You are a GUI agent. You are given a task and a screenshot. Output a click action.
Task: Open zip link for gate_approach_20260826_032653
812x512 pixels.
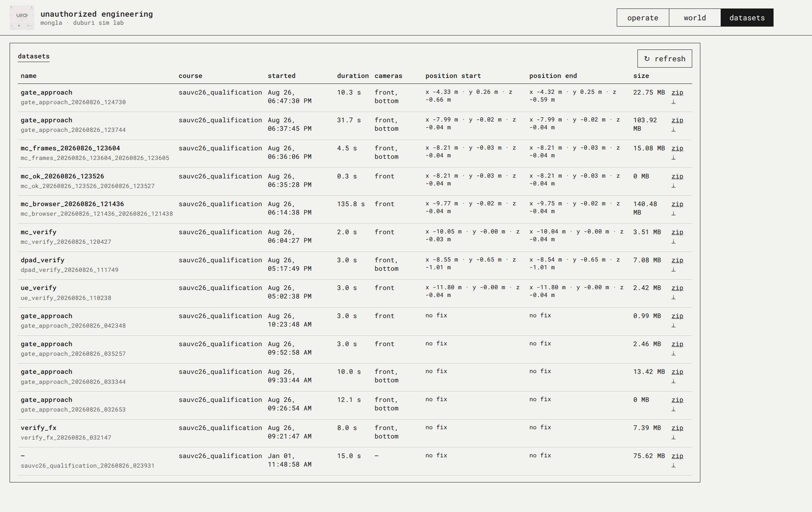pos(677,400)
